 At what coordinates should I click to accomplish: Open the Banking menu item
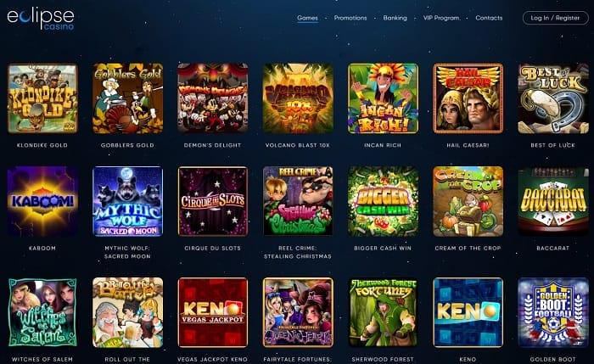pyautogui.click(x=395, y=18)
